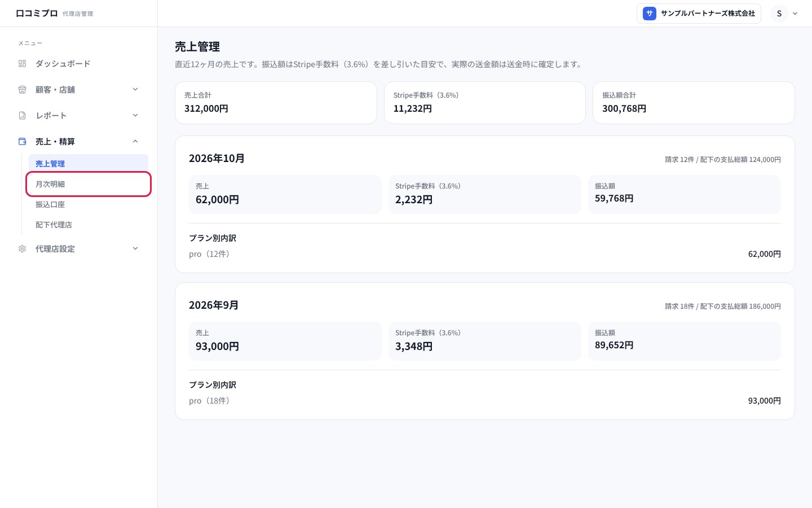Open 月次明細 submenu item

[89, 184]
